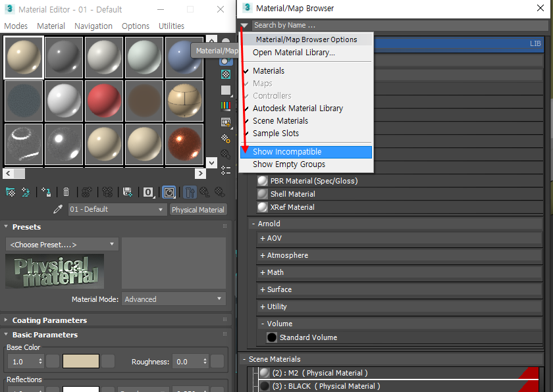Click the browser options arrow beside search
Viewport: 553px width, 392px height.
[x=244, y=26]
